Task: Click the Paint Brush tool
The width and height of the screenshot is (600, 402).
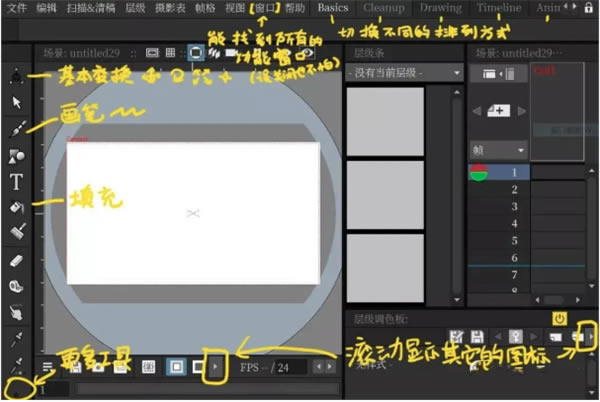Action: tap(17, 234)
